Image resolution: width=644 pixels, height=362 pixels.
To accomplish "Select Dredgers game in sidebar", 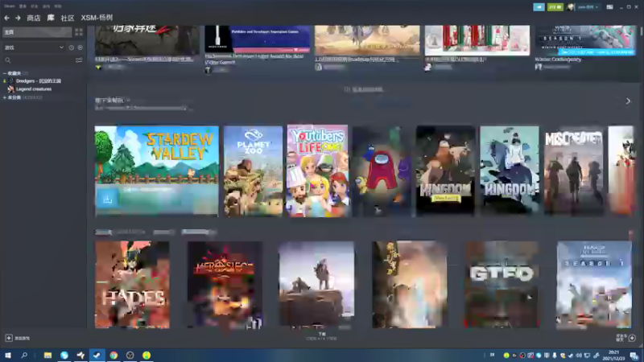I will coord(38,81).
